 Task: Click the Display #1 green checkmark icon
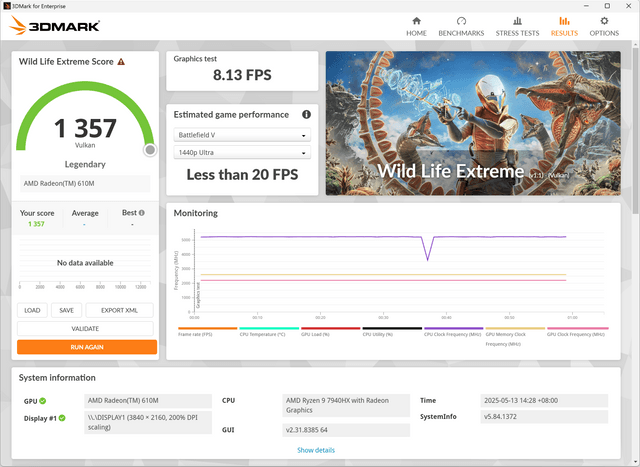(62, 418)
